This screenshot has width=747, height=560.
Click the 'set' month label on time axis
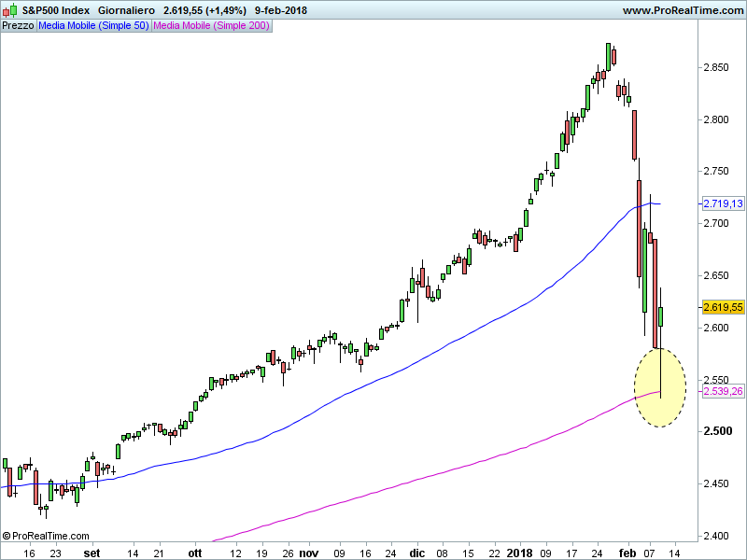[x=92, y=553]
